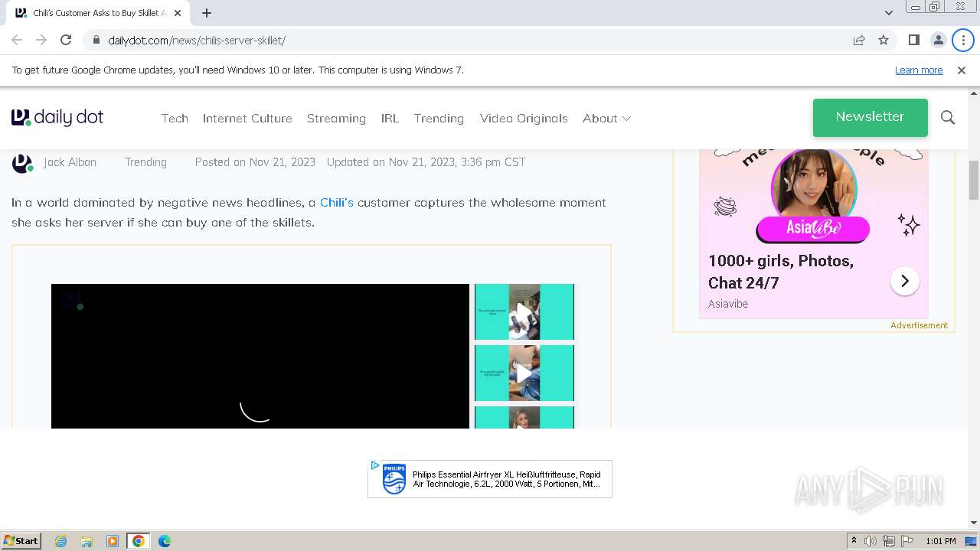Click the green Newsletter button
Image resolution: width=980 pixels, height=551 pixels.
click(x=870, y=117)
